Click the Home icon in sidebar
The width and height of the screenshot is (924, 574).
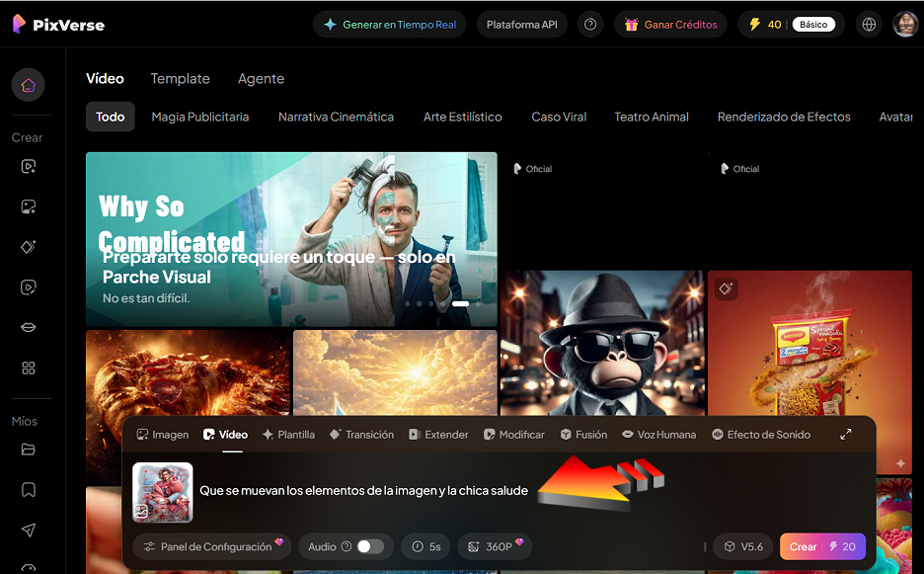(28, 85)
